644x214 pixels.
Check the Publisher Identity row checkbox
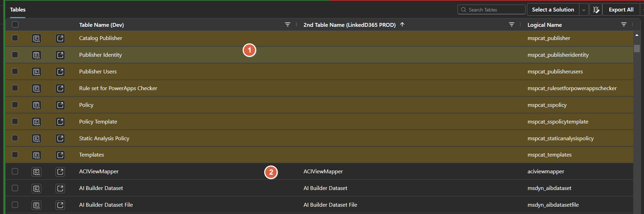pos(15,55)
